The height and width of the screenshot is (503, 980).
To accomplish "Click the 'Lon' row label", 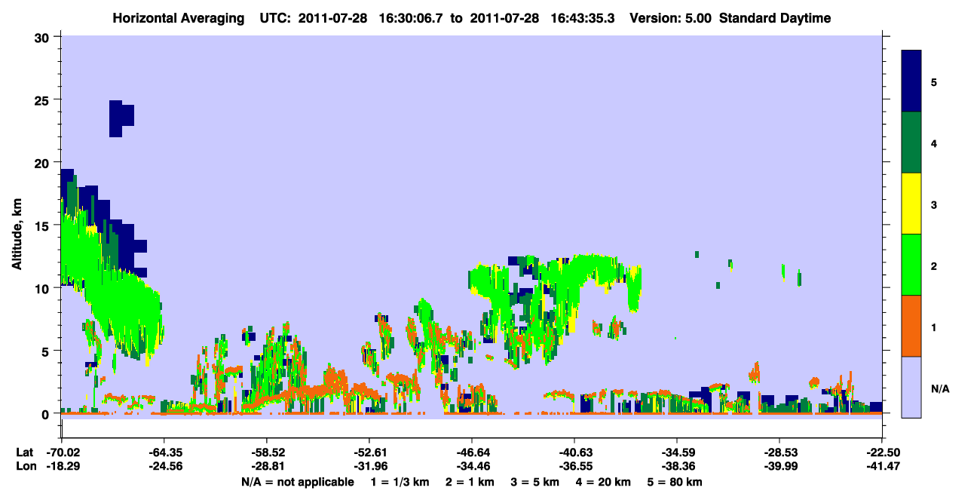I will click(x=24, y=466).
